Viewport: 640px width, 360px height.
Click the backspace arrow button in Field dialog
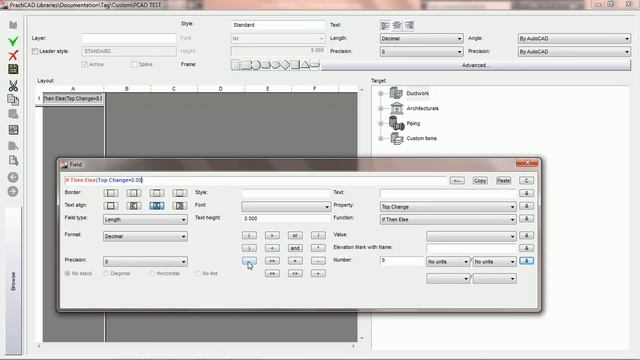457,180
